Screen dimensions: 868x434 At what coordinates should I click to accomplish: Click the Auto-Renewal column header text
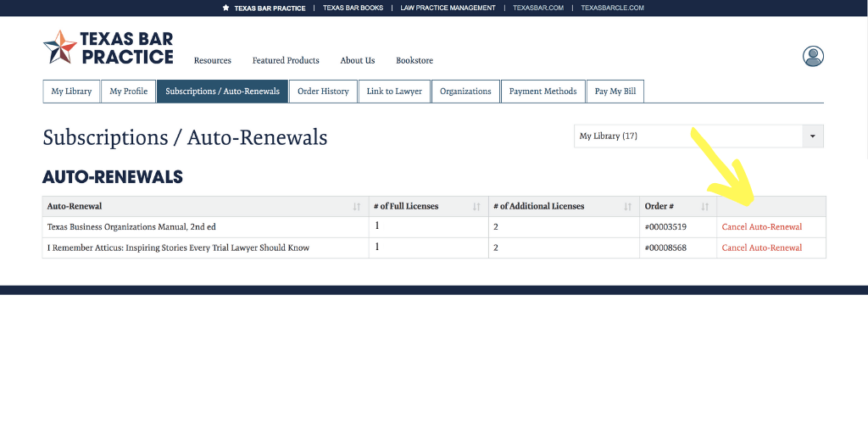75,207
